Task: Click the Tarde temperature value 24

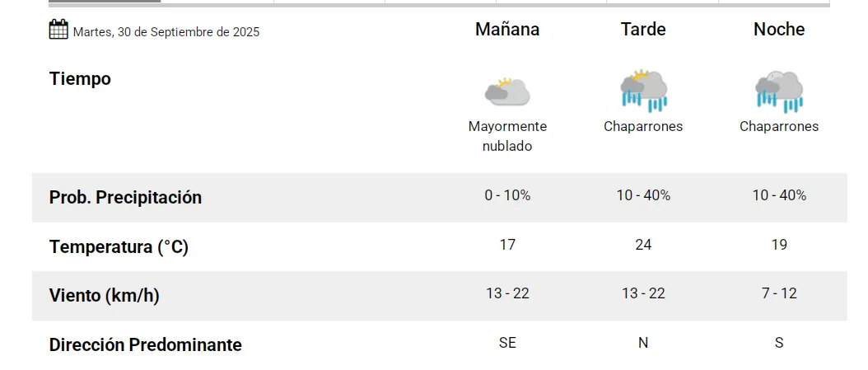Action: [643, 245]
